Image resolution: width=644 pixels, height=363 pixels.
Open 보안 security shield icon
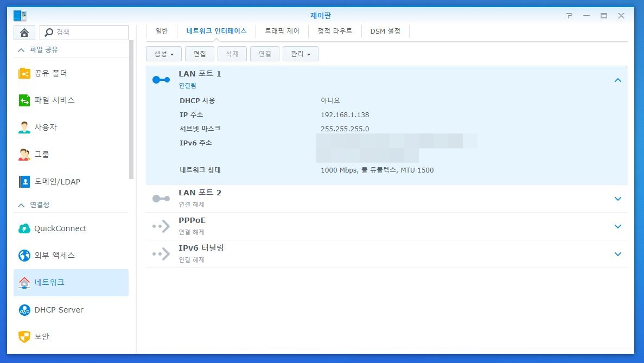click(x=24, y=337)
